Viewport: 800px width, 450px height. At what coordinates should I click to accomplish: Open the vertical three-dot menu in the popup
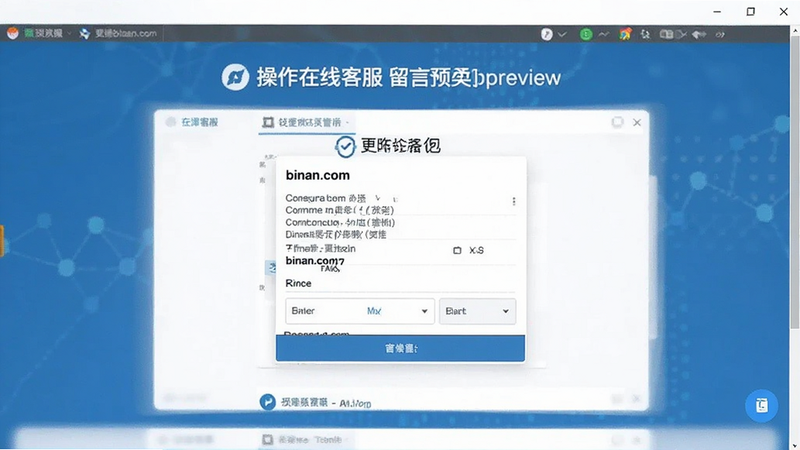point(514,202)
